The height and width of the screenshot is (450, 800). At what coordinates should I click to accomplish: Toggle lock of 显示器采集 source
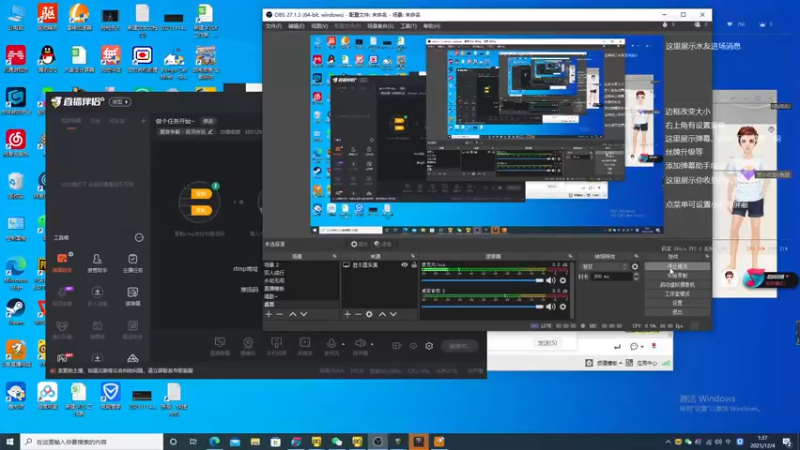[x=414, y=265]
